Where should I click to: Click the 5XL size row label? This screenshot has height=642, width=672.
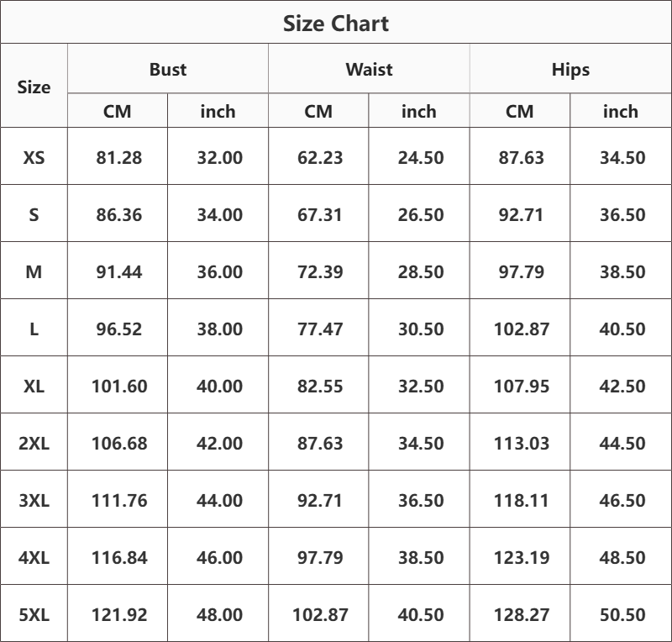point(34,614)
